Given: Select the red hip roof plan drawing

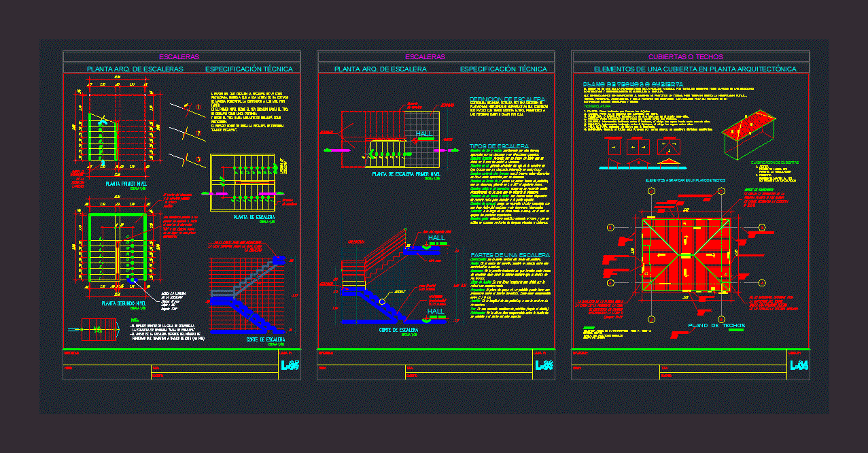Looking at the screenshot, I should 687,254.
